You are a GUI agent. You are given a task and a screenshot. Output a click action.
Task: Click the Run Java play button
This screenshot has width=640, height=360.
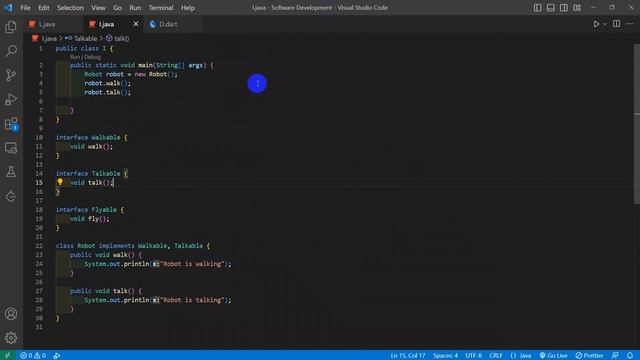(596, 24)
